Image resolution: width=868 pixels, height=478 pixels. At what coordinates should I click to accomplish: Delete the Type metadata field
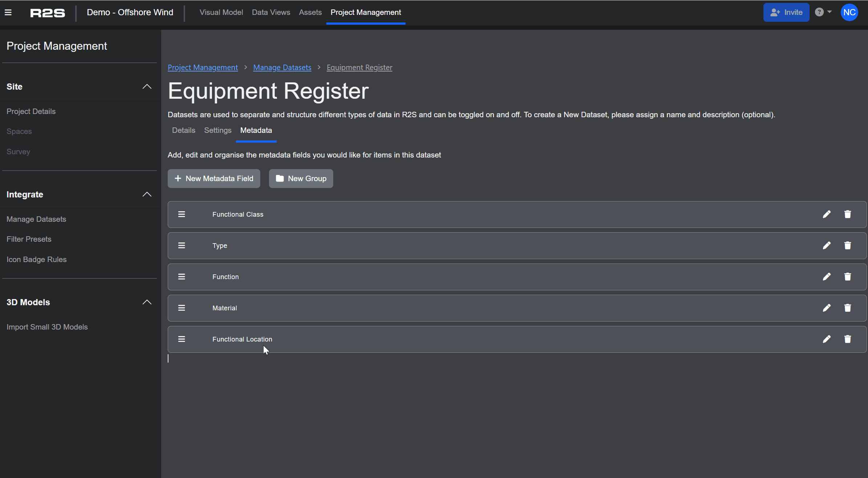(848, 246)
